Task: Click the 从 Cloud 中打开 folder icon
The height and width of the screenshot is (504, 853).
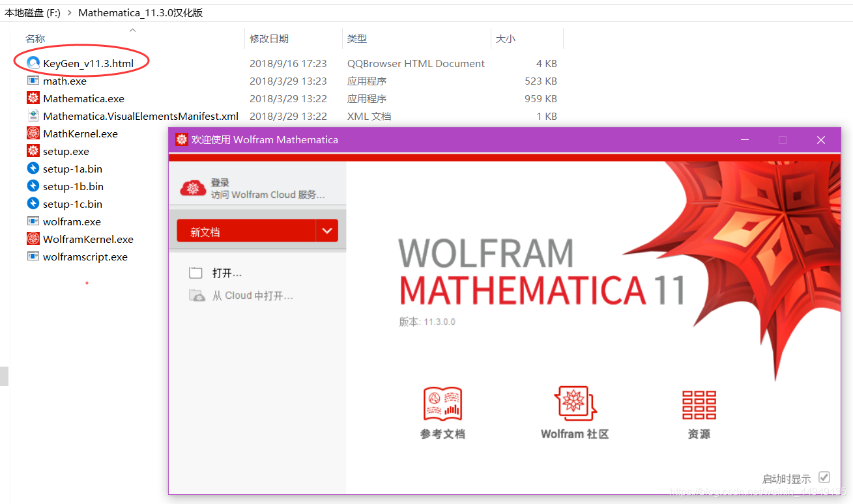Action: (x=196, y=296)
